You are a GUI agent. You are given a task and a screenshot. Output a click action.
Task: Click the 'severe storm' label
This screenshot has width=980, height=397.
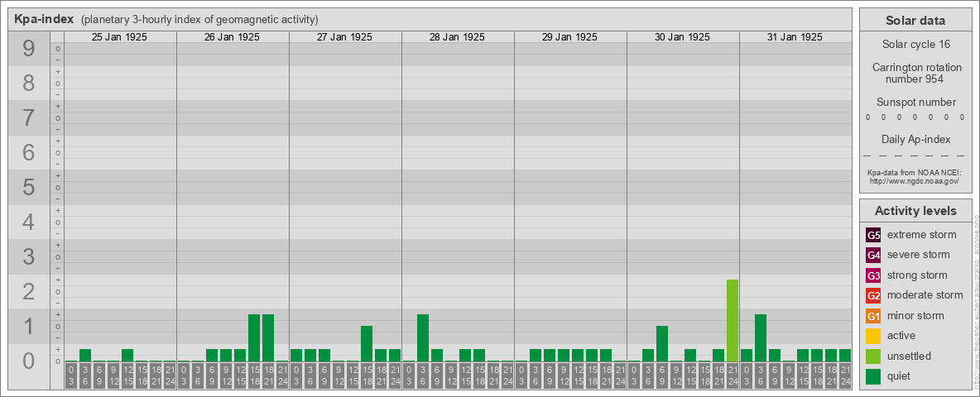point(919,255)
